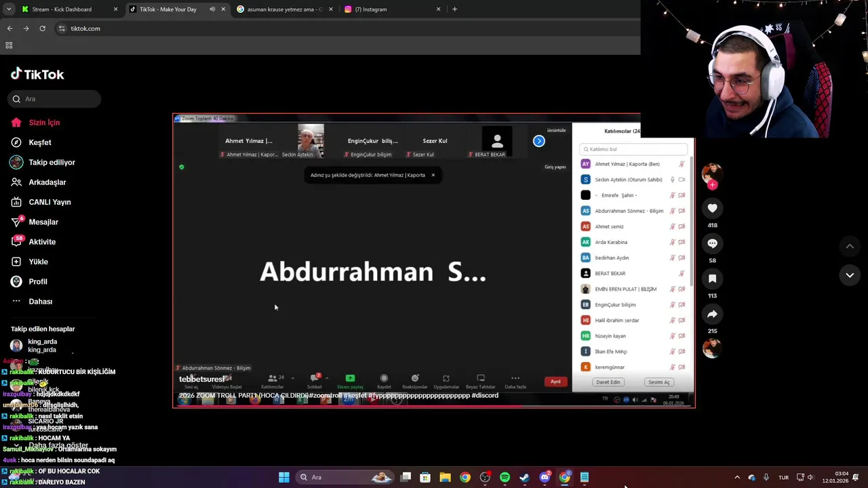Open Aktivite notifications icon showing 58
The width and height of the screenshot is (868, 488).
(x=16, y=241)
